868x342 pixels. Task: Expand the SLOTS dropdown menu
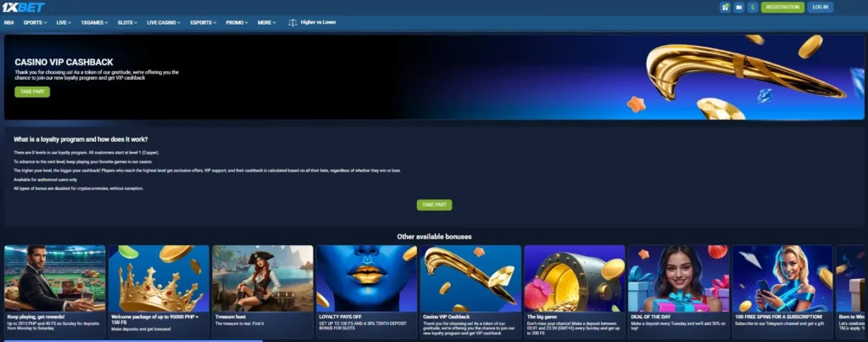[127, 23]
